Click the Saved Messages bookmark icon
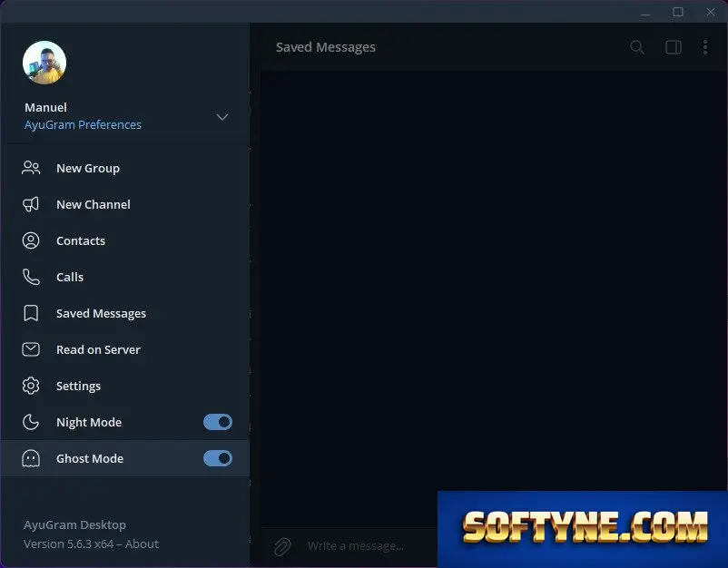Viewport: 728px width, 568px height. [x=31, y=313]
